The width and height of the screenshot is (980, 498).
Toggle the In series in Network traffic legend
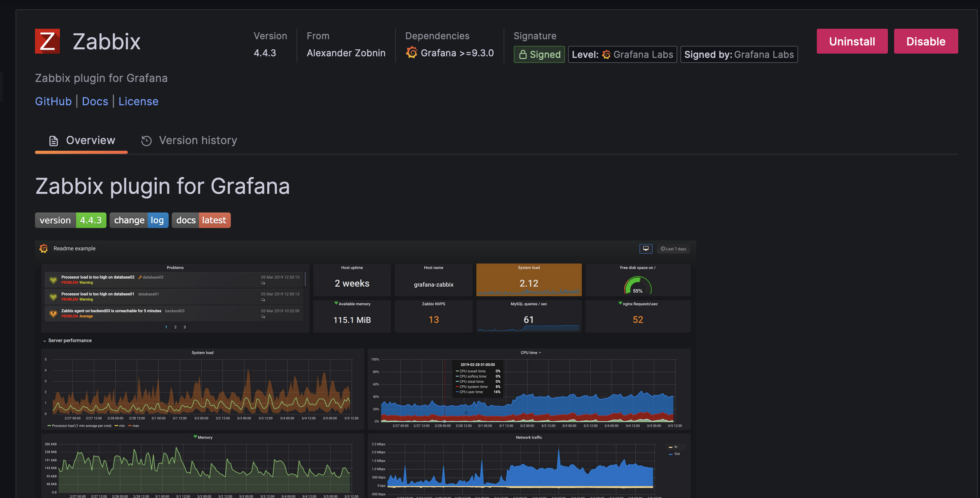676,447
